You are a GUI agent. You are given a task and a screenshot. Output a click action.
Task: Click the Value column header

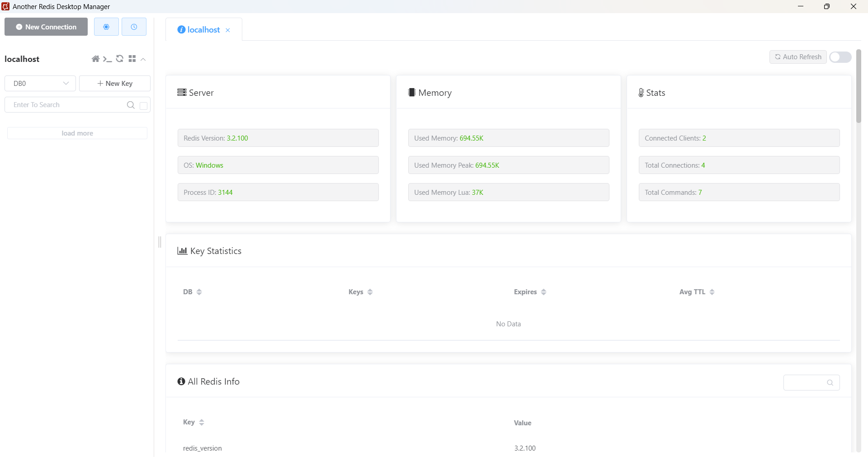(523, 423)
